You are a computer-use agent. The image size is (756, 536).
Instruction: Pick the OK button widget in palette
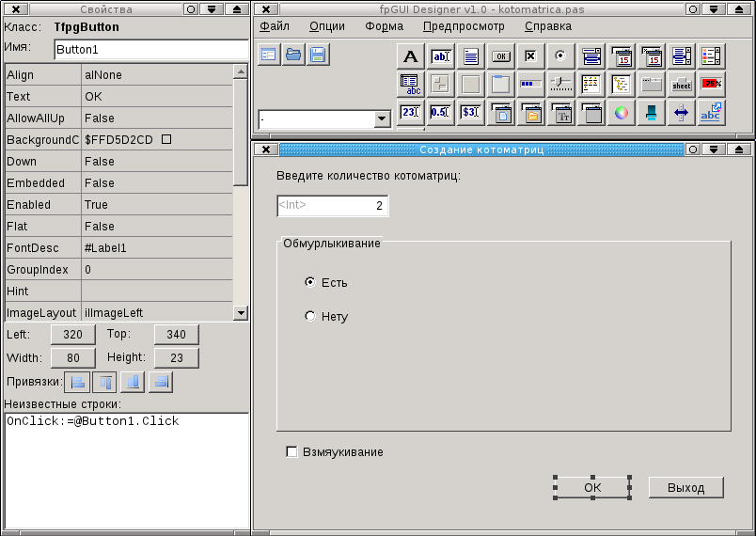(500, 56)
